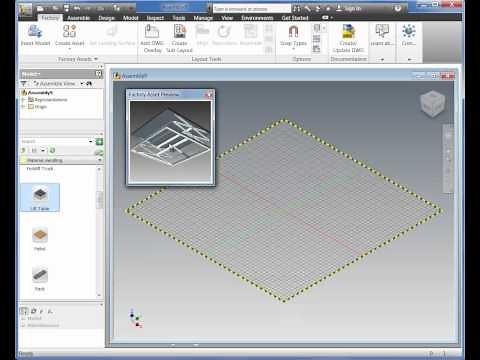Open the Snap Types dropdown arrow
480x360 pixels.
coord(294,49)
